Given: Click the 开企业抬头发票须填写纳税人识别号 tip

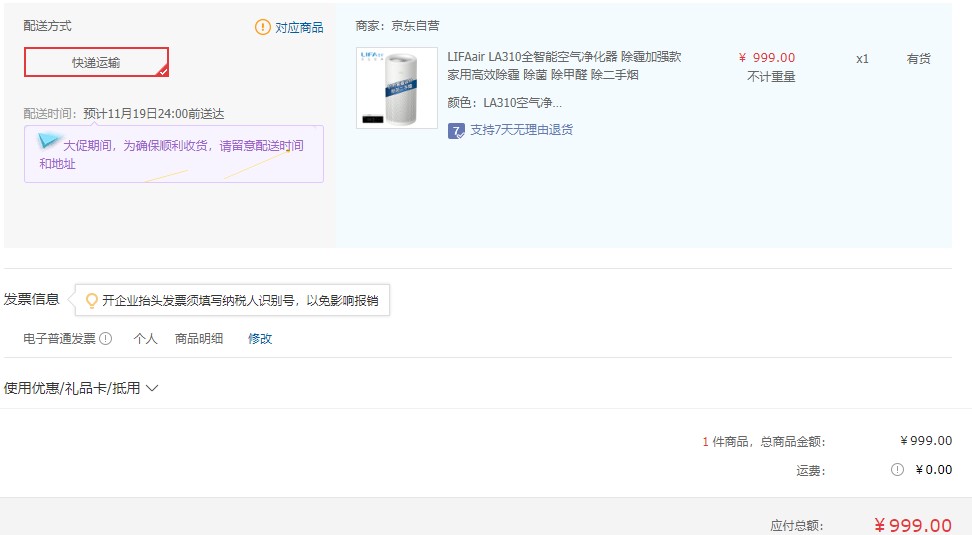Looking at the screenshot, I should [240, 301].
